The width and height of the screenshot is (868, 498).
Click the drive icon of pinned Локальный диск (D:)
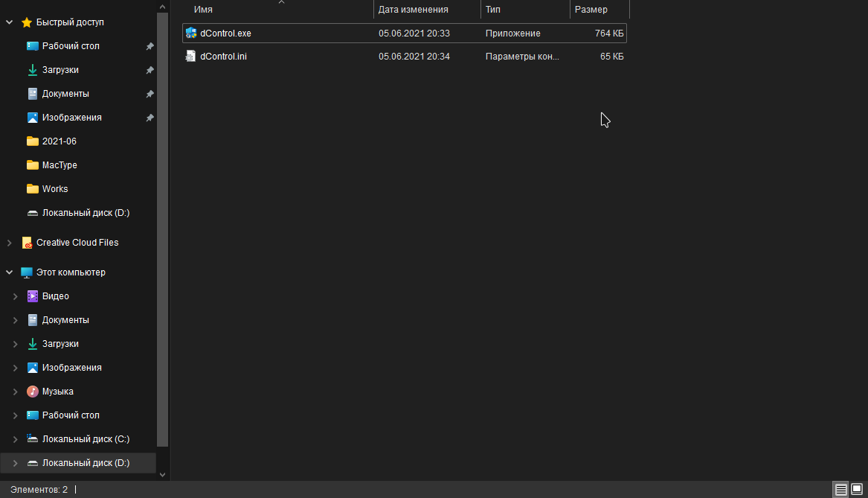coord(33,213)
